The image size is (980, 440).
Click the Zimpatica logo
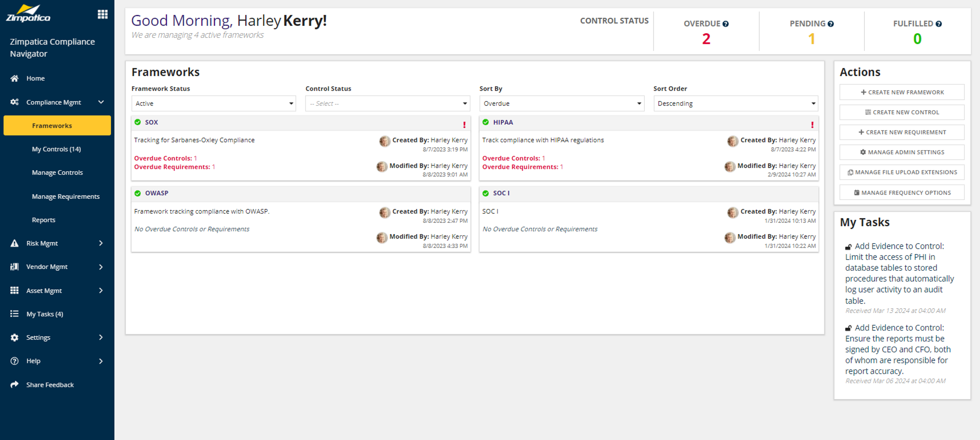pos(28,13)
